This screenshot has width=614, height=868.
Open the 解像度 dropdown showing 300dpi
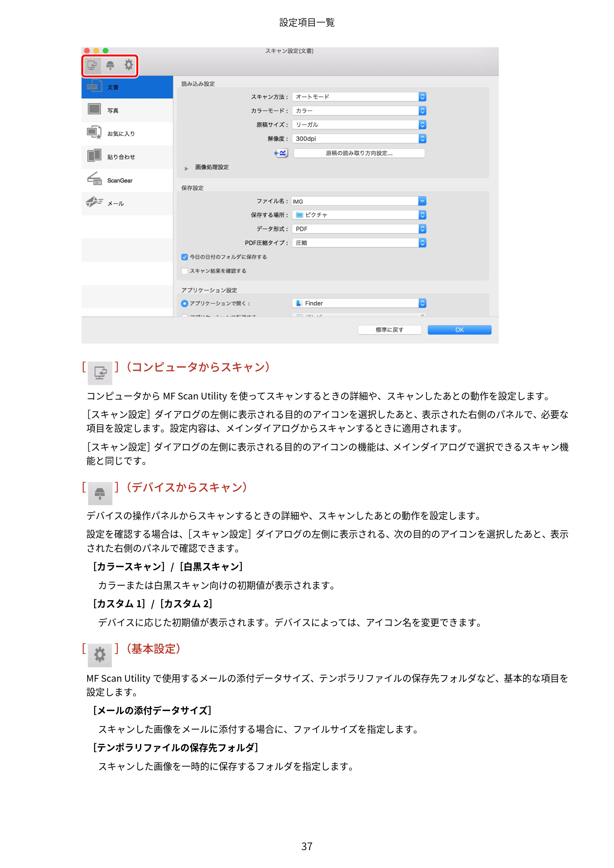point(359,139)
